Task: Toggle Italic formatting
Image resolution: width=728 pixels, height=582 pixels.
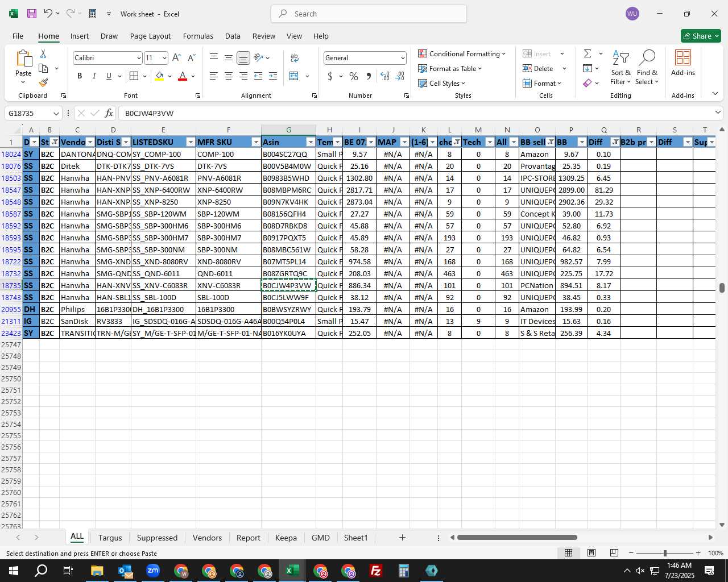Action: [94, 76]
